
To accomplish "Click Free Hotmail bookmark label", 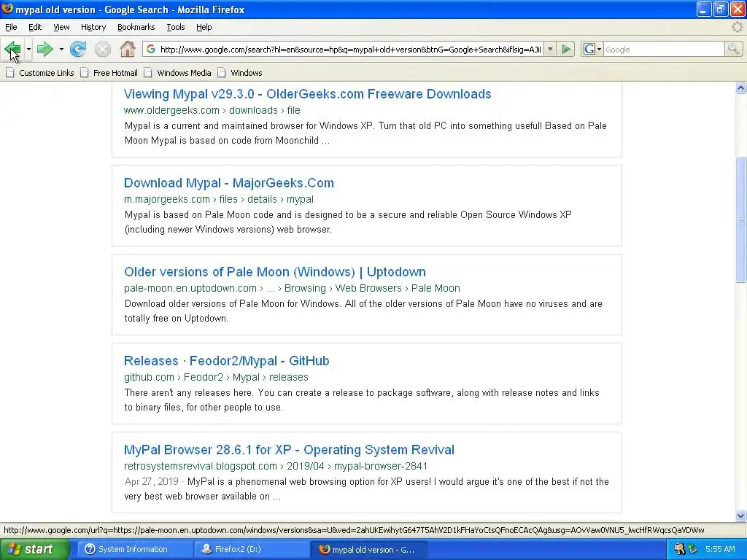I will point(115,73).
